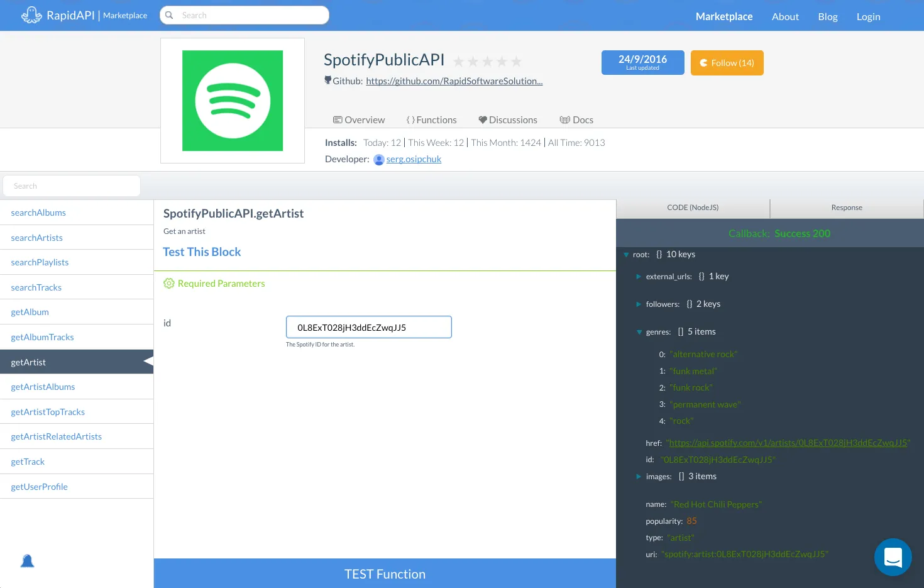Click the spotify:artist uri value
The width and height of the screenshot is (924, 588).
point(745,555)
